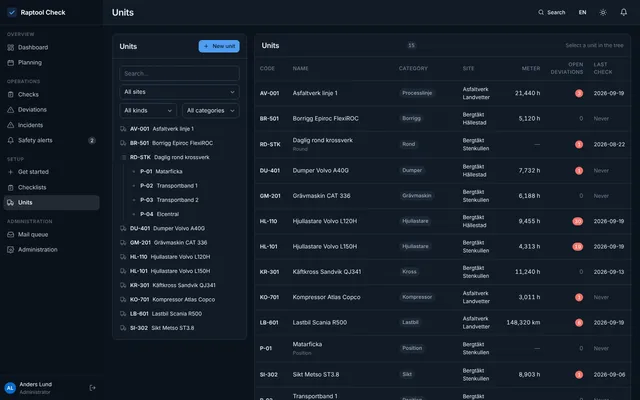The image size is (640, 400).
Task: Open the Administration sidebar entry
Action: pos(51,249)
